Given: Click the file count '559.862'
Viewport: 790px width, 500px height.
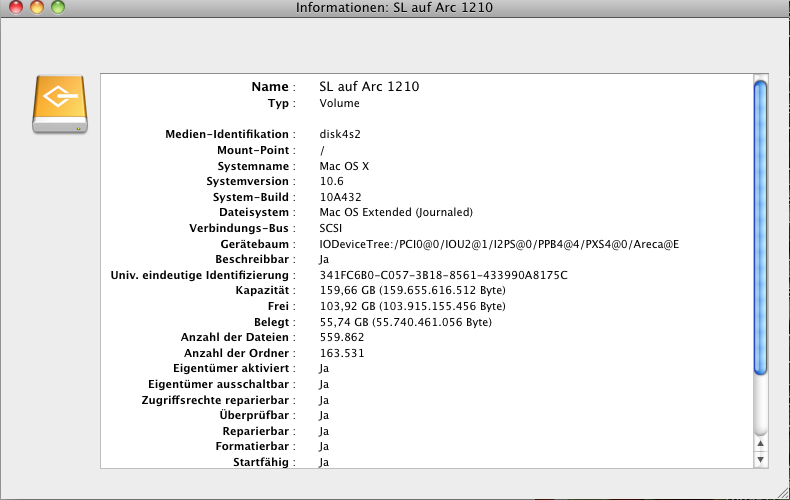Looking at the screenshot, I should click(342, 337).
